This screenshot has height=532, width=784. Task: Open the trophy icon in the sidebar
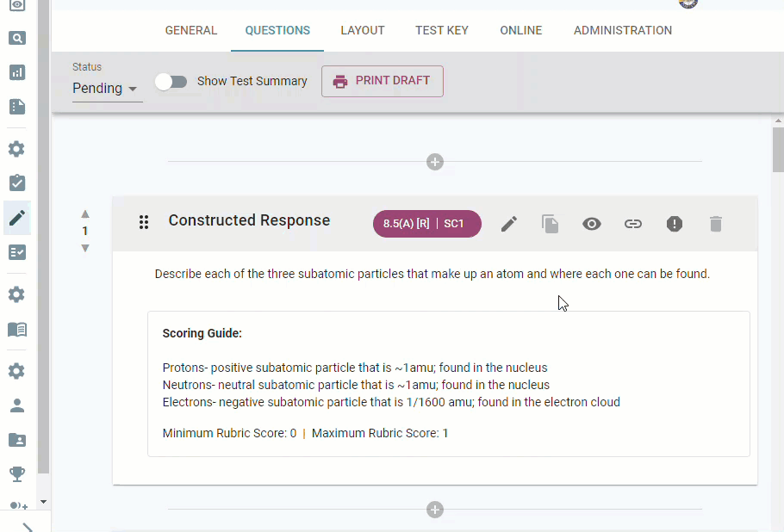pyautogui.click(x=17, y=473)
